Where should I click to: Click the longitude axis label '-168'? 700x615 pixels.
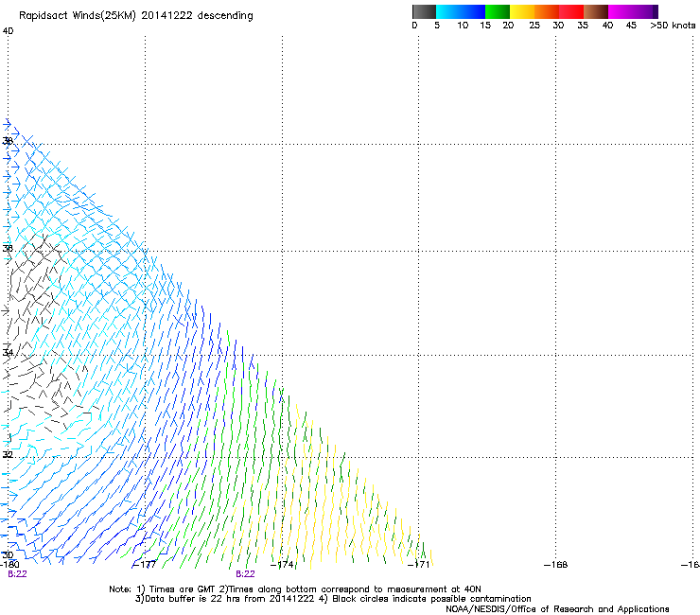tap(556, 565)
